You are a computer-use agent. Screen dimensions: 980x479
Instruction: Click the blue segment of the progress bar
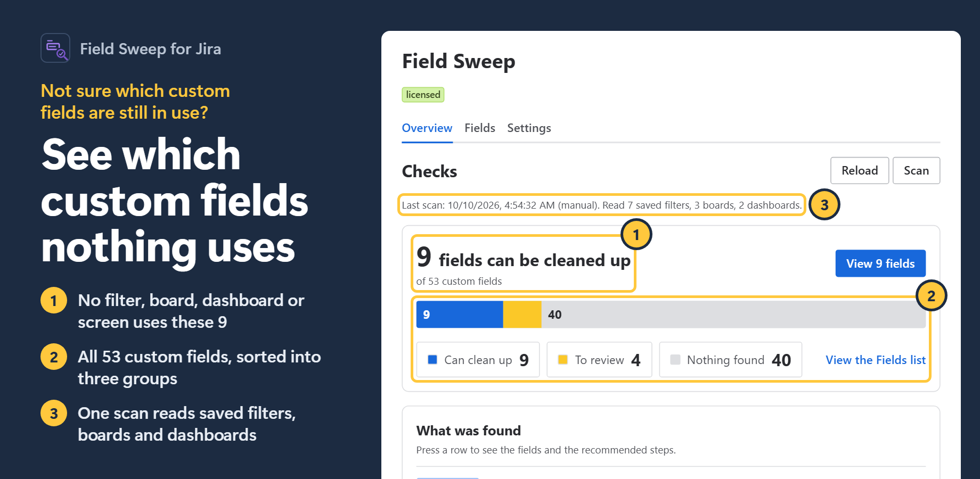[x=460, y=315]
